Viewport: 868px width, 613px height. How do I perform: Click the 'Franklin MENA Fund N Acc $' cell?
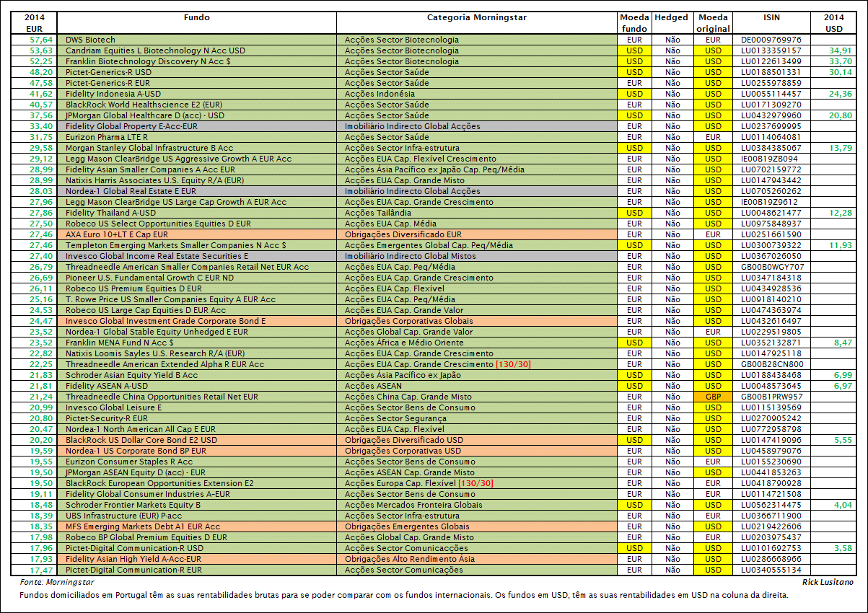coord(197,343)
